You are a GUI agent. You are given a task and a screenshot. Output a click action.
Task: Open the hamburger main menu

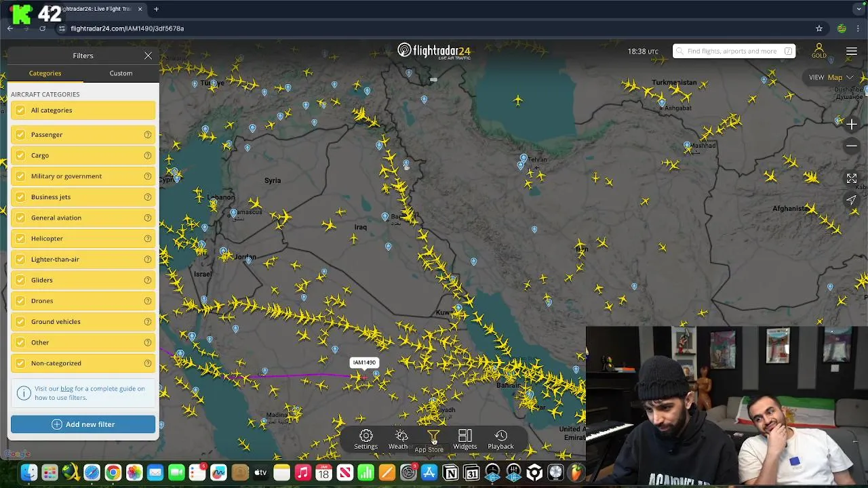[852, 52]
